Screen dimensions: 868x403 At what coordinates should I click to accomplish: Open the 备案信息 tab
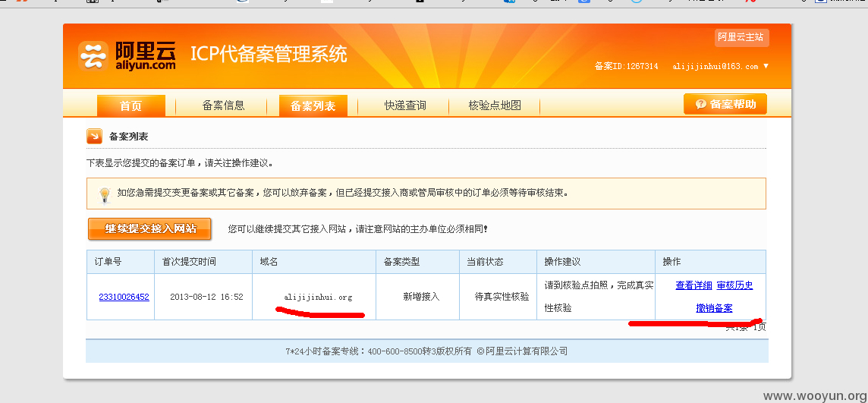(223, 105)
